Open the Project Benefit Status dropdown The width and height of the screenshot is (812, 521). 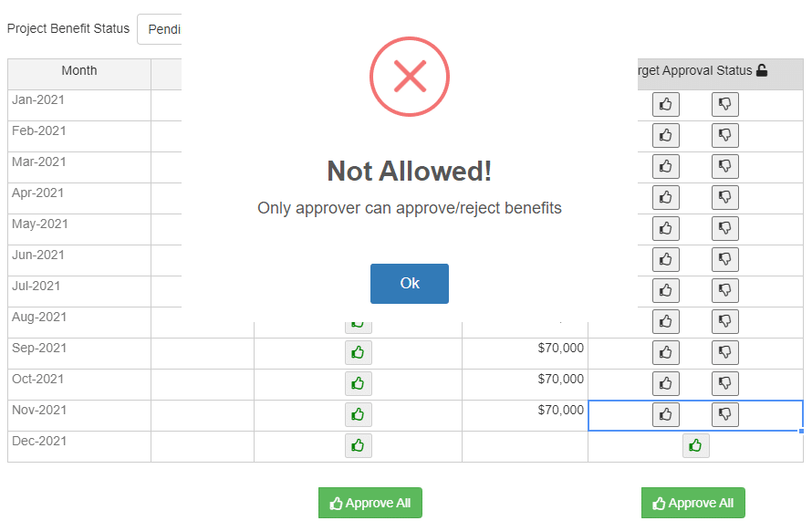click(160, 29)
